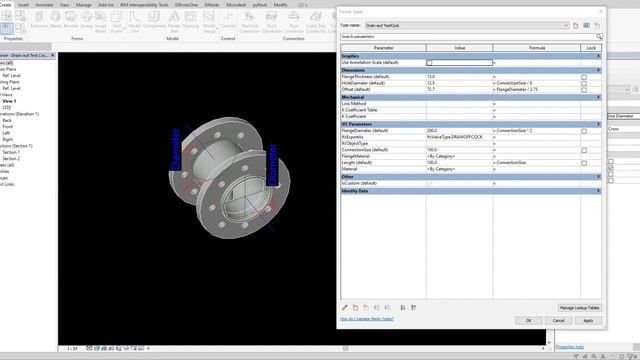This screenshot has height=360, width=640.
Task: Open the Add-Ins ribbon tab
Action: 106,5
